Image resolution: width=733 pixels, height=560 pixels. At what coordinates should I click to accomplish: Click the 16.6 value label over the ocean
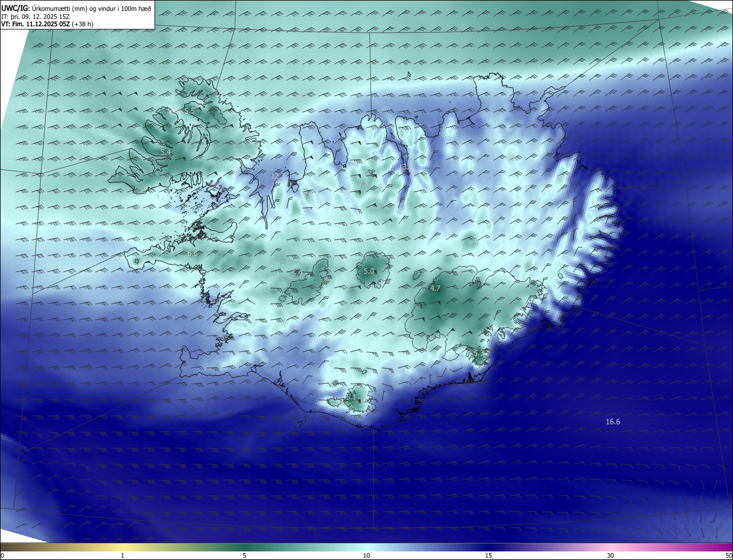coord(613,422)
